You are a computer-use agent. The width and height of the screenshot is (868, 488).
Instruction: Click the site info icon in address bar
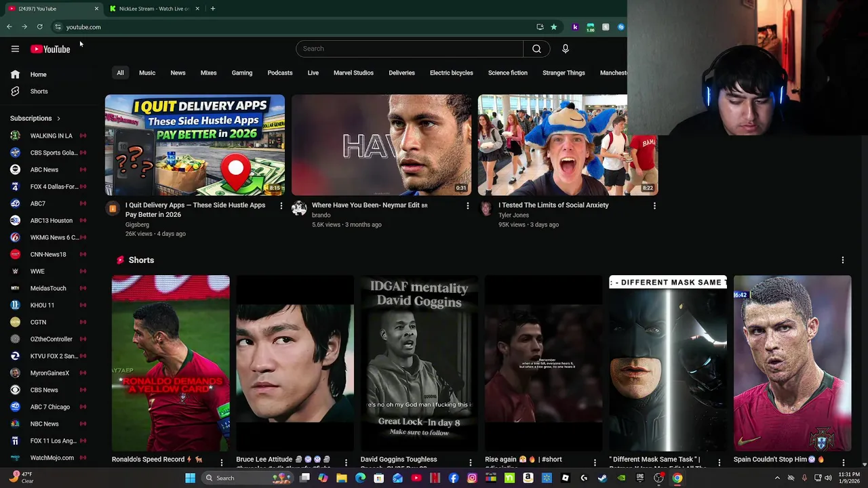(58, 27)
